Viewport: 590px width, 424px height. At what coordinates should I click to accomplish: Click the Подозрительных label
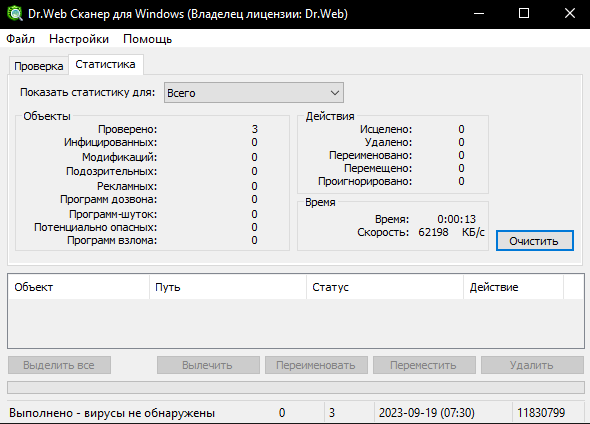click(111, 172)
